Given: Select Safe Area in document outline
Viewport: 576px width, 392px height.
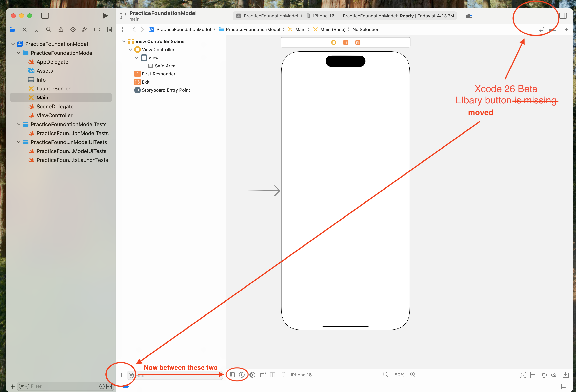Looking at the screenshot, I should point(165,66).
